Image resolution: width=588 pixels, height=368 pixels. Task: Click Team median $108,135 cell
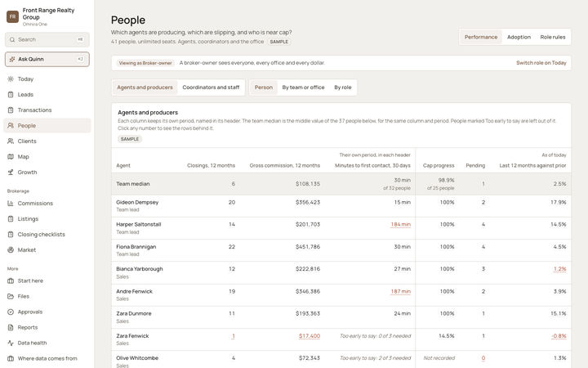click(x=308, y=184)
